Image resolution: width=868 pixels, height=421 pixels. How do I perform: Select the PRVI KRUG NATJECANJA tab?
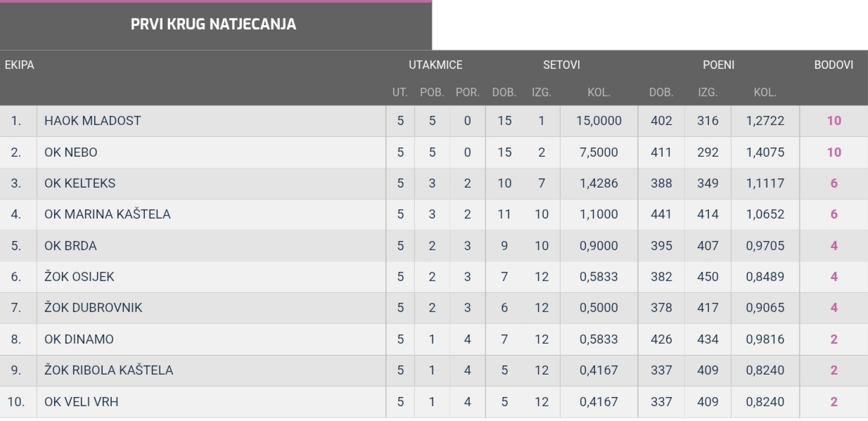coord(213,25)
